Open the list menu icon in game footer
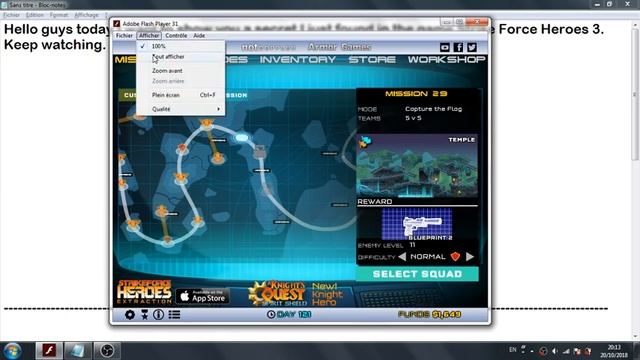640x360 pixels. pos(174,314)
